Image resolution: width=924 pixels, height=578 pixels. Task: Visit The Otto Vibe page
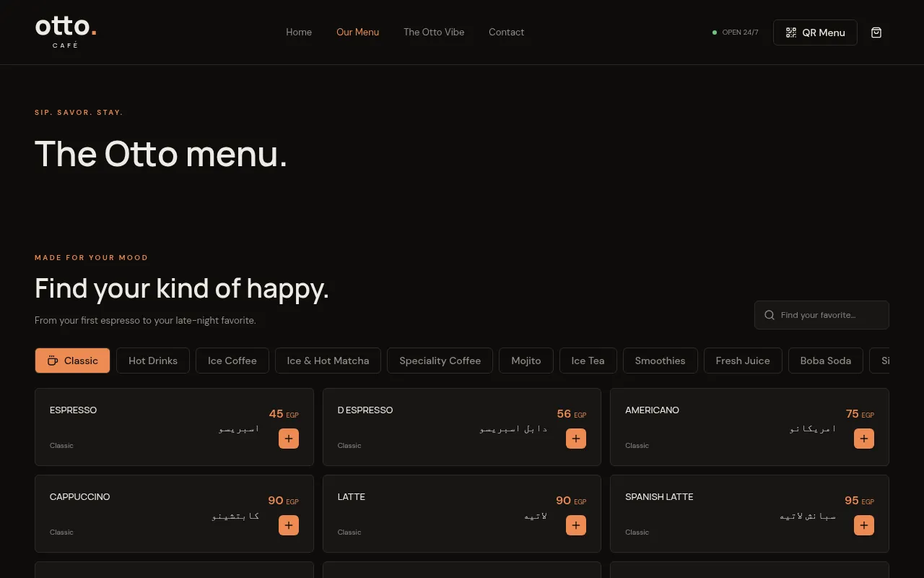pyautogui.click(x=434, y=32)
